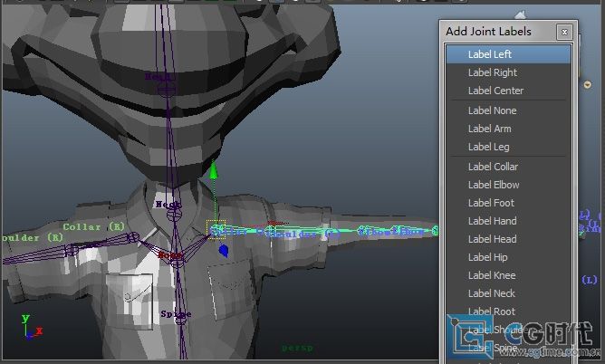The width and height of the screenshot is (605, 364).
Task: Choose Label None from the menu
Action: click(508, 110)
